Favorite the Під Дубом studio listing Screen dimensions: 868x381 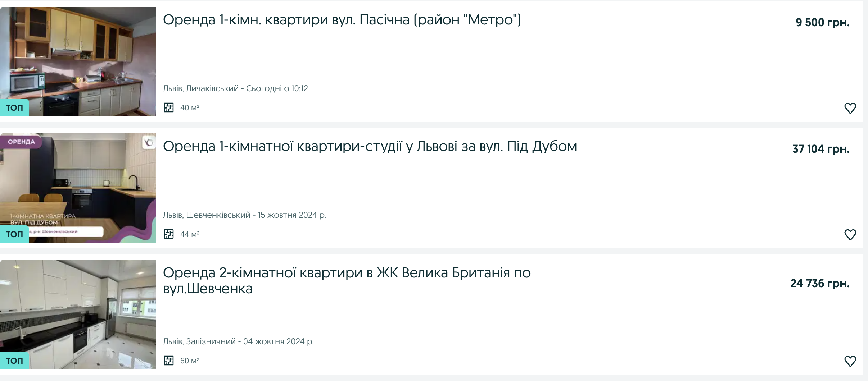coord(850,234)
